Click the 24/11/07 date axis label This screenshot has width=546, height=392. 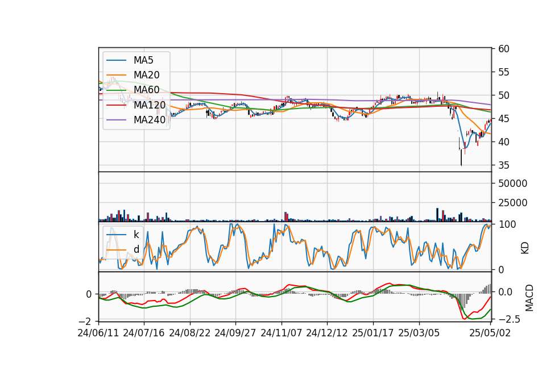click(x=282, y=333)
